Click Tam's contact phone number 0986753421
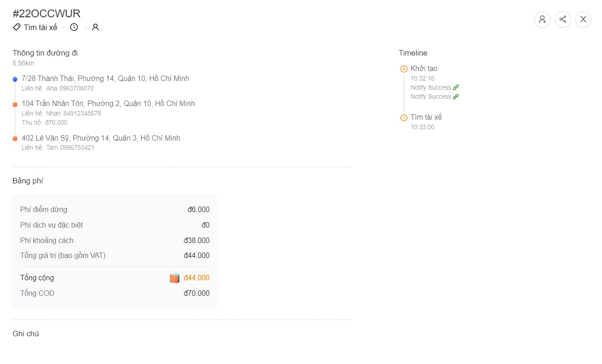The width and height of the screenshot is (602, 364). tap(77, 147)
